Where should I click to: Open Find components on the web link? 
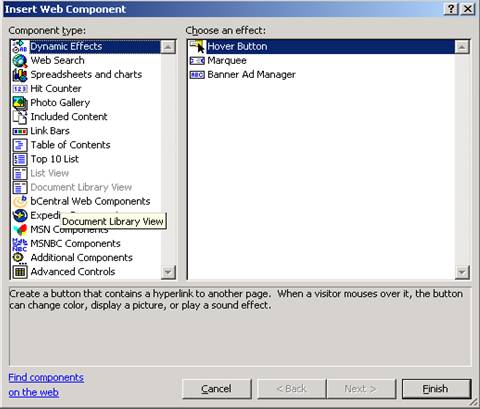pos(46,385)
